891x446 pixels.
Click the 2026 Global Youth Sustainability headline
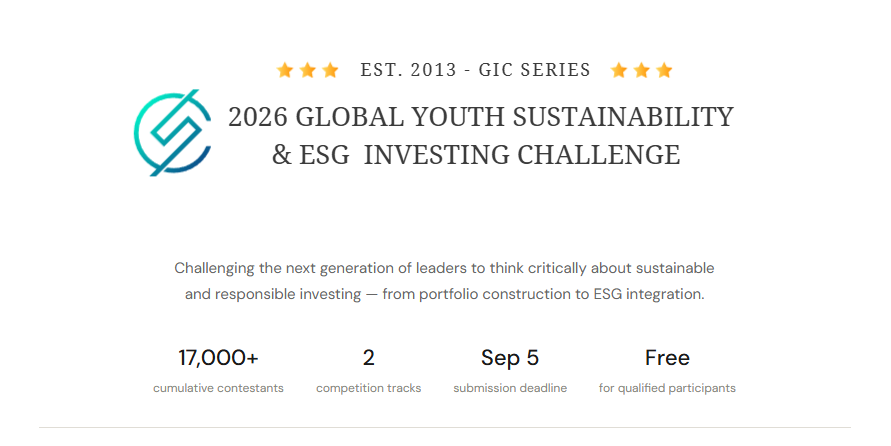click(481, 116)
